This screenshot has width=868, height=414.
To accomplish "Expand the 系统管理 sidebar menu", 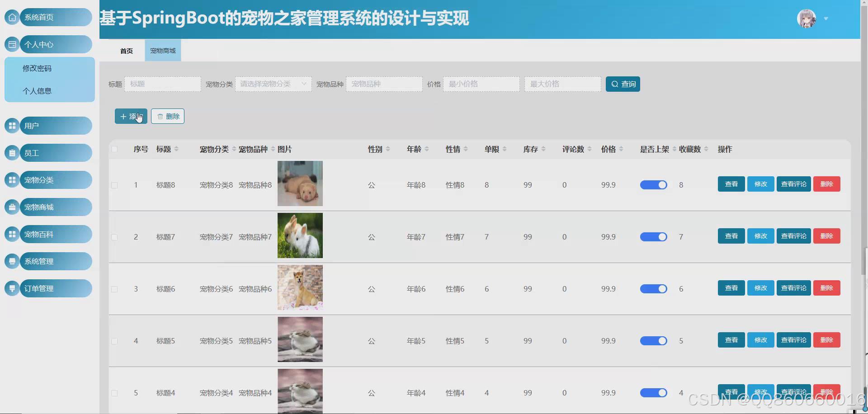I will 56,261.
